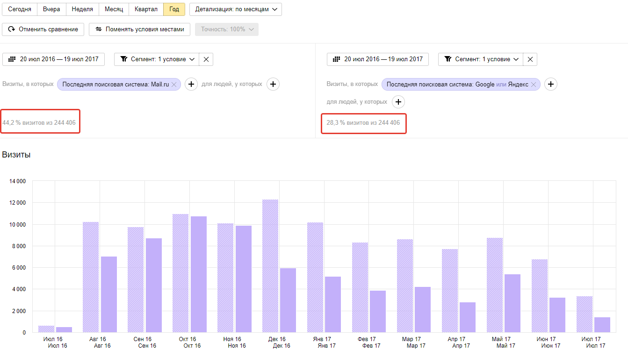Choose the Месяц period option

[114, 9]
